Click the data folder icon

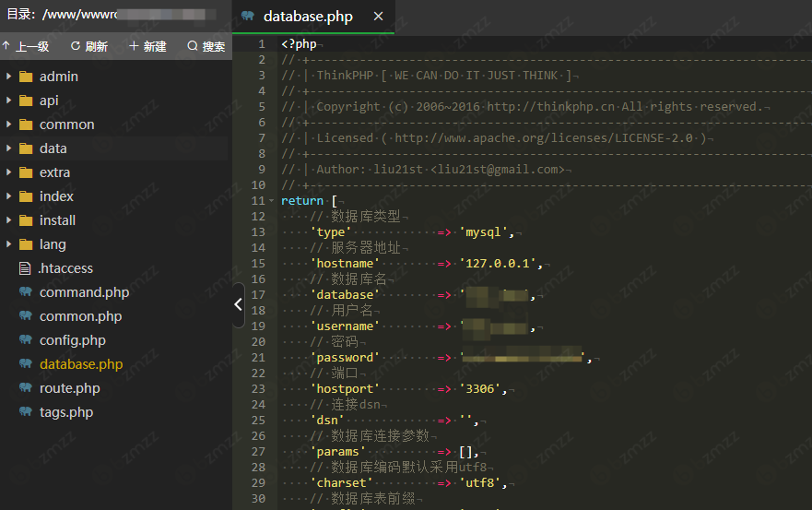[26, 148]
